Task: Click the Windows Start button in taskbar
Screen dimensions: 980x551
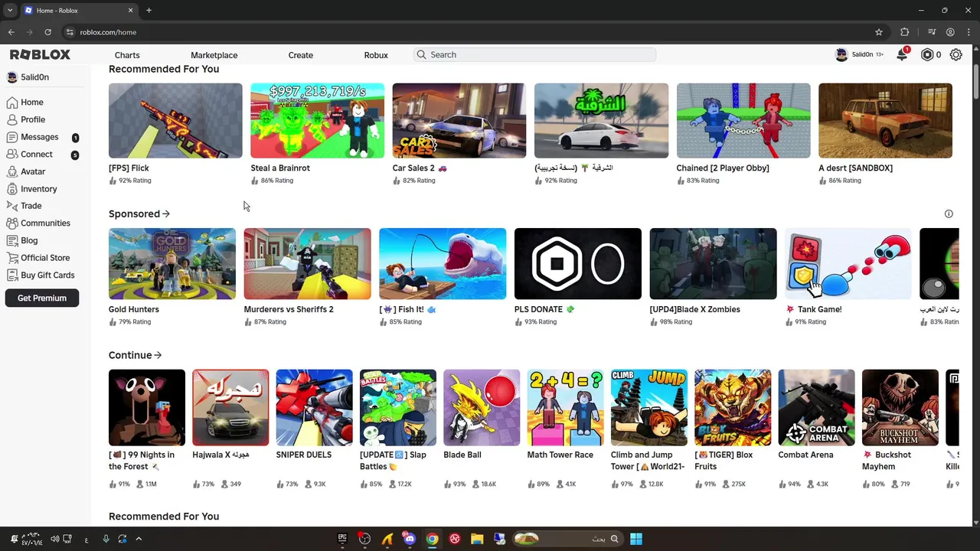Action: 636,539
